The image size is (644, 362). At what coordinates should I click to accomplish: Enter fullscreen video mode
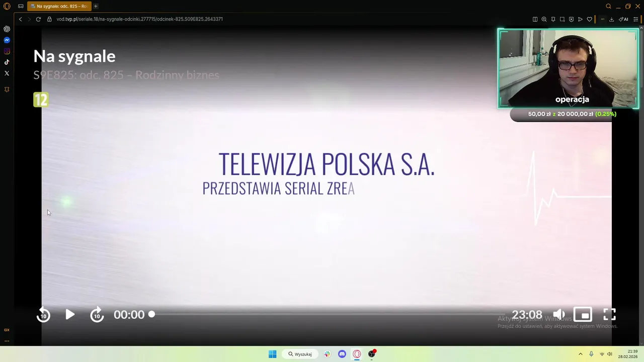point(609,315)
